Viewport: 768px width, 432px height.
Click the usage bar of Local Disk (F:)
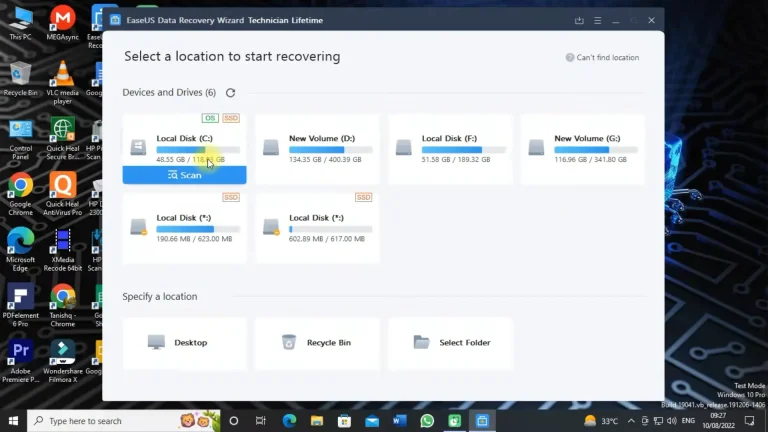point(463,150)
